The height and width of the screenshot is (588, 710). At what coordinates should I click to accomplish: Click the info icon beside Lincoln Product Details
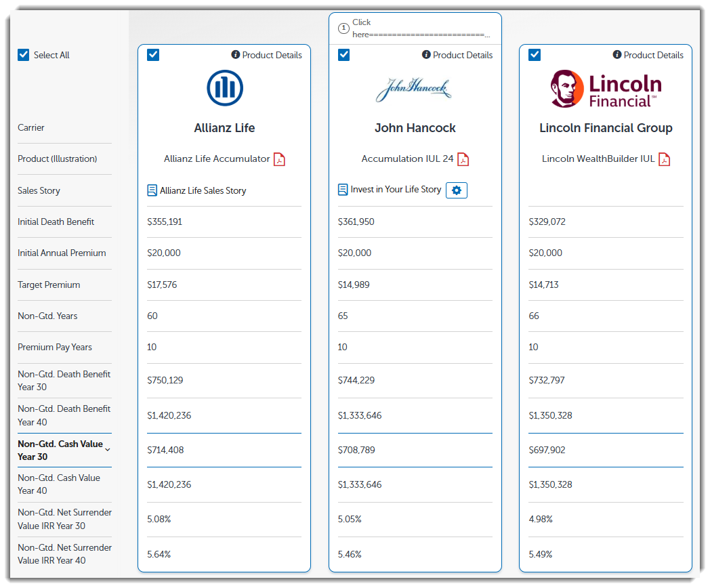pos(617,55)
